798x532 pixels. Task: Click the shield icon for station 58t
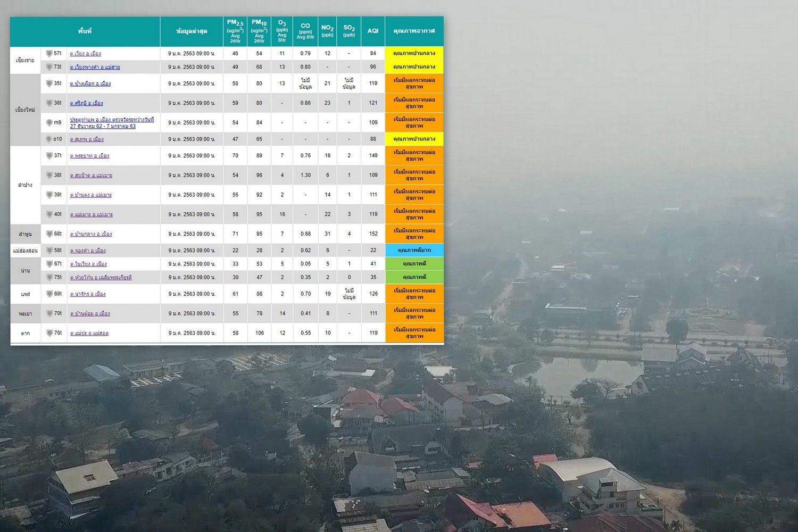(x=49, y=251)
